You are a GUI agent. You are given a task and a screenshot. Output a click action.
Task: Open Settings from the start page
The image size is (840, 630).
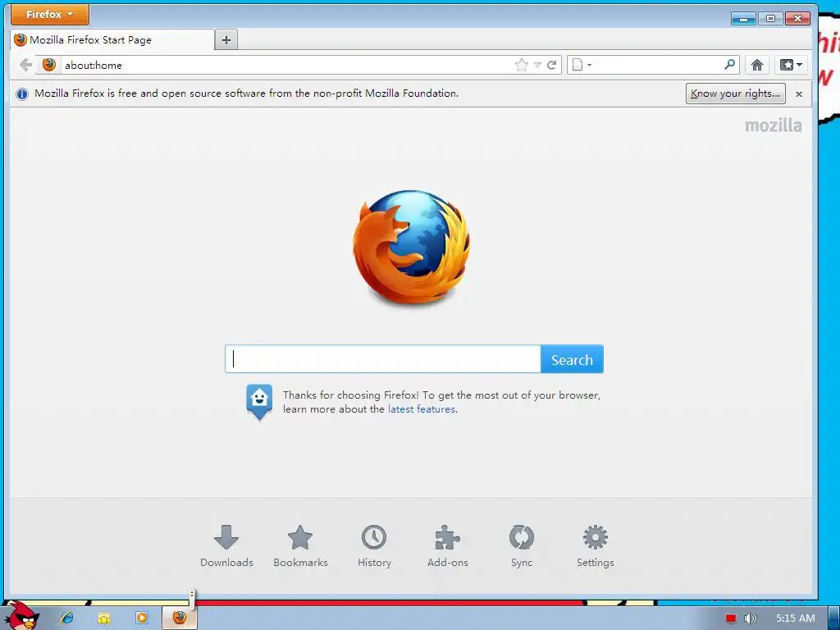[596, 547]
